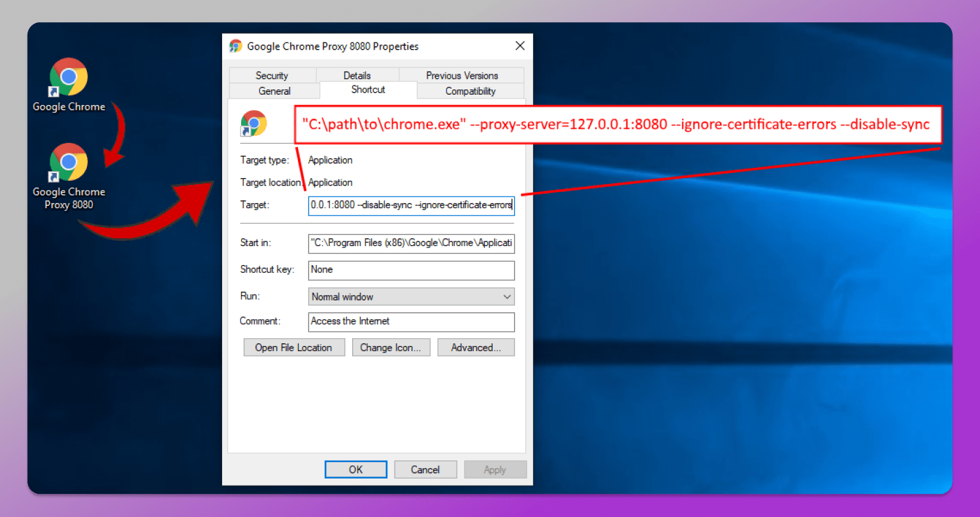Confirm the dialog with OK
980x517 pixels.
point(355,469)
